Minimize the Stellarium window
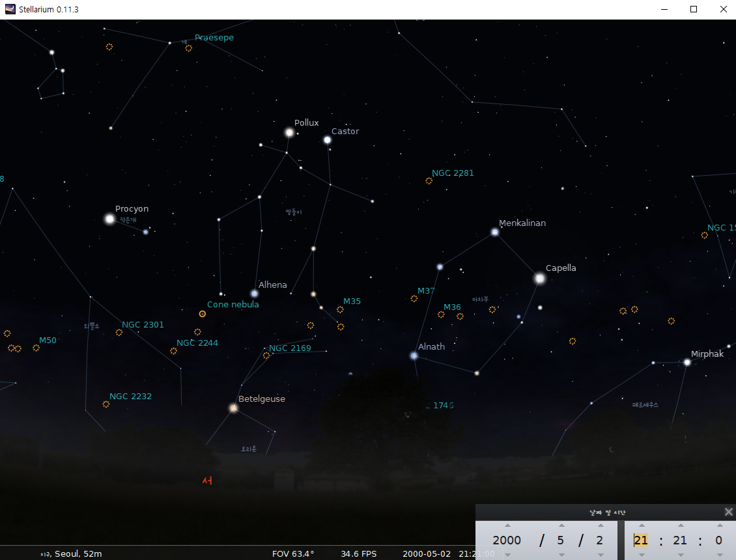 (664, 9)
